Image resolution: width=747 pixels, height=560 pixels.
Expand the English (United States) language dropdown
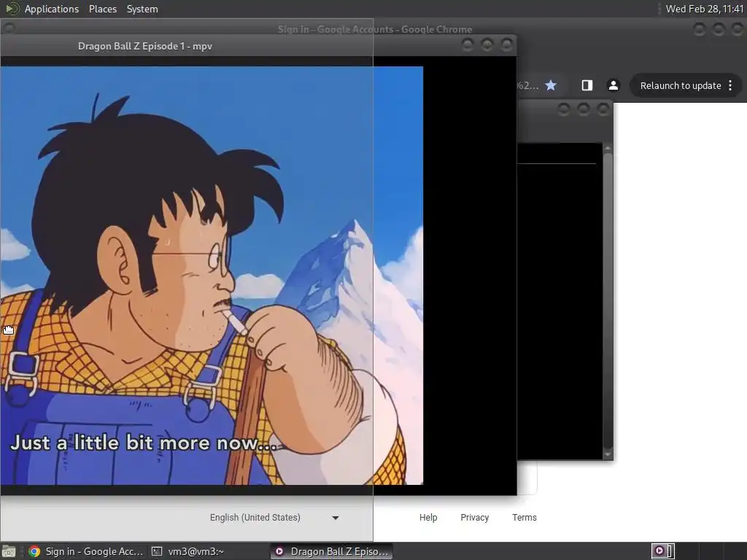274,518
